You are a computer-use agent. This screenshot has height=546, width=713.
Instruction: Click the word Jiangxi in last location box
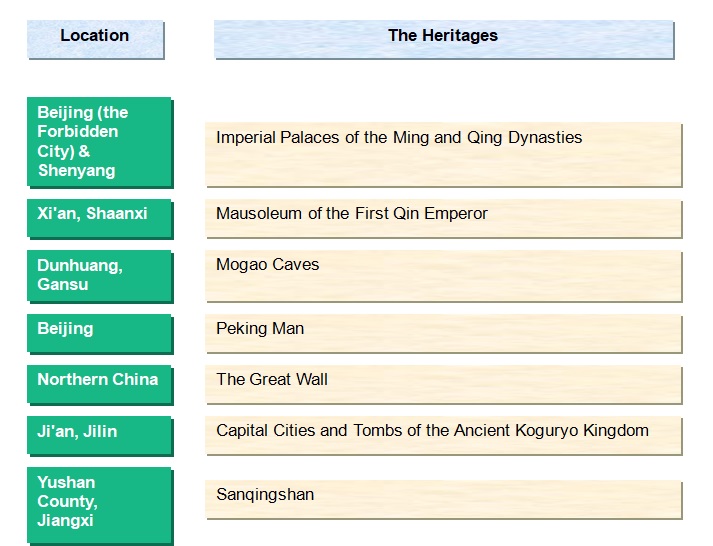[67, 521]
